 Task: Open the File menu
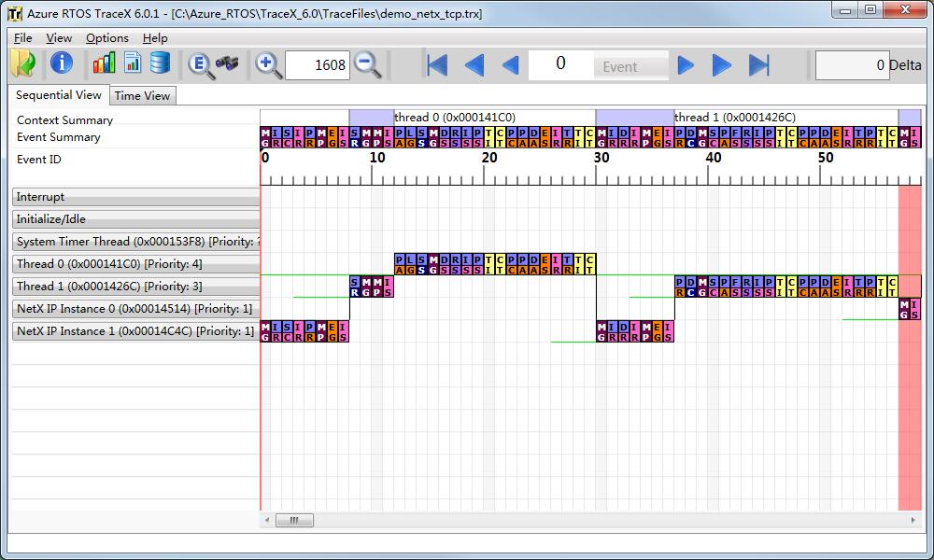click(x=22, y=38)
